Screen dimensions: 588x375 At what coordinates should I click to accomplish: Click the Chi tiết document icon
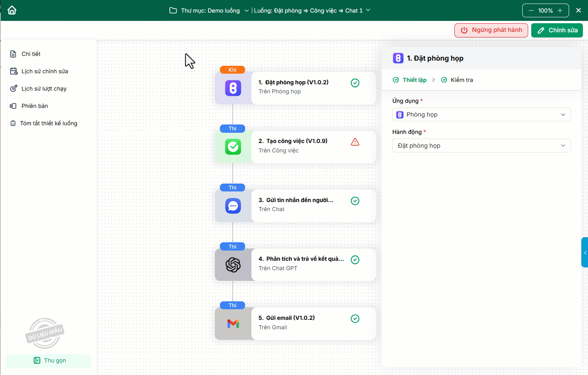coord(13,54)
